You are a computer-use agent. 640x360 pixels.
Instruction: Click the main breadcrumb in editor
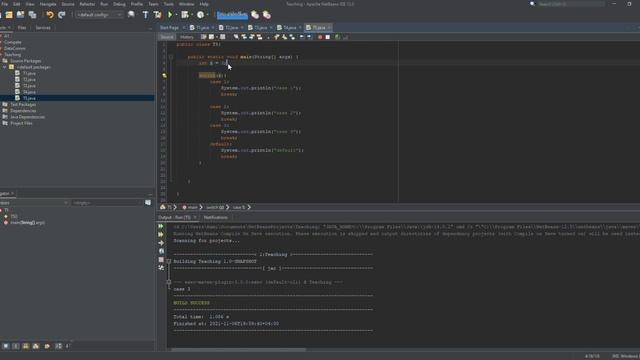[x=190, y=207]
